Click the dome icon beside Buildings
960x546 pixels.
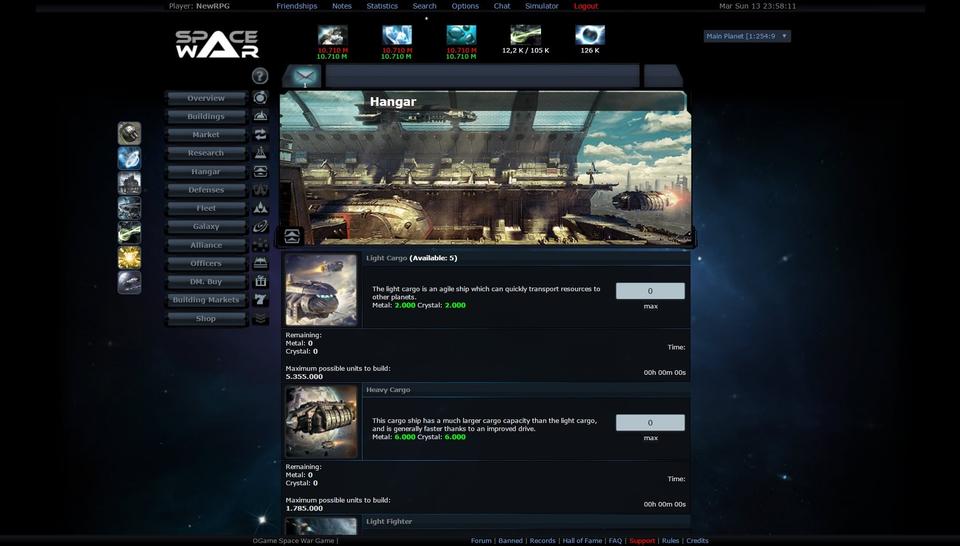(x=260, y=116)
